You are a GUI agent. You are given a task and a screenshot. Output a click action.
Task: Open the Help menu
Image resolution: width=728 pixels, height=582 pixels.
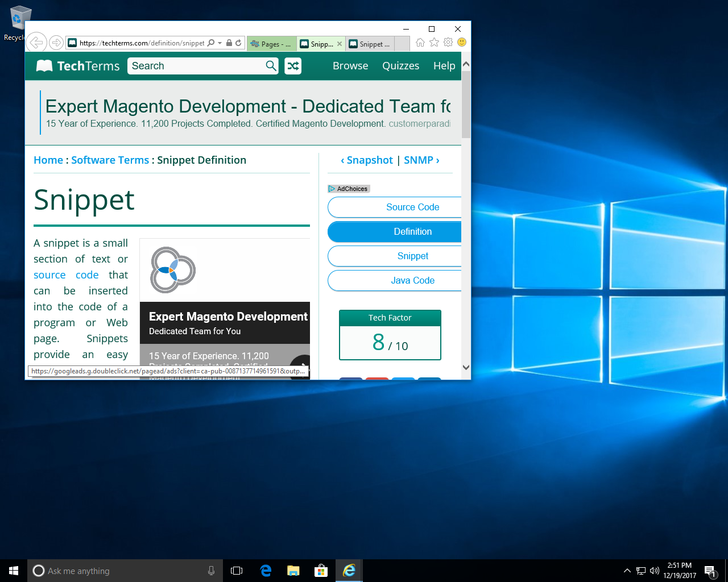(x=444, y=66)
